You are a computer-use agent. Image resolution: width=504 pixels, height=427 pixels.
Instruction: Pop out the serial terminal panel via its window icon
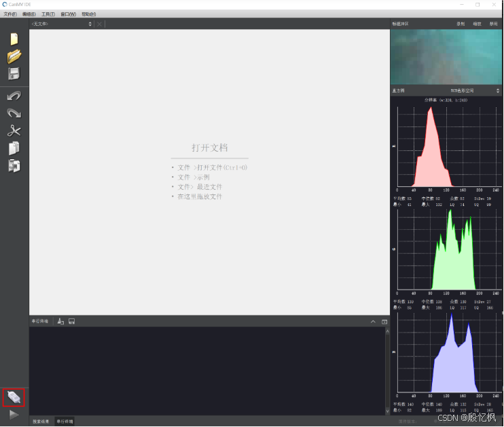click(384, 322)
